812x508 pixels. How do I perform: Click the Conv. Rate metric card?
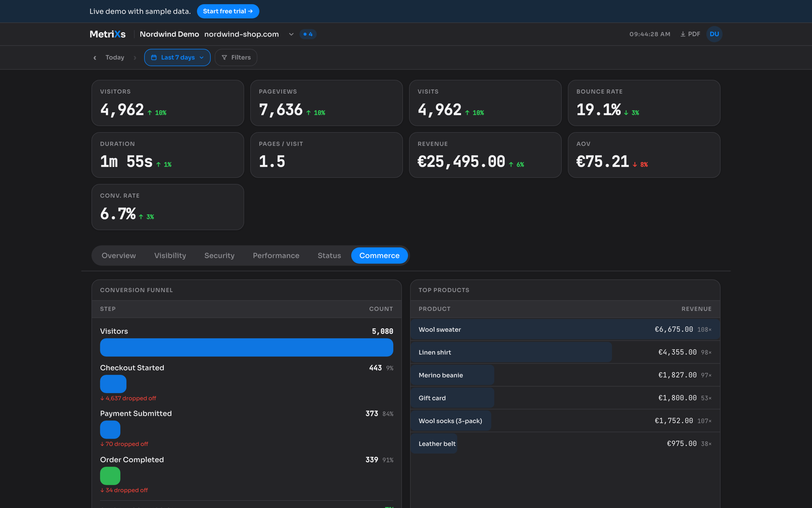click(x=167, y=207)
